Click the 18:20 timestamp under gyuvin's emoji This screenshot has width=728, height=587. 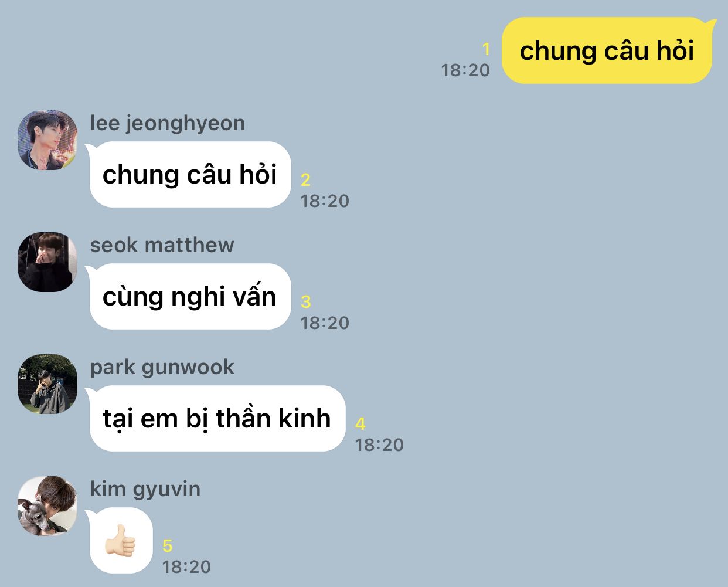click(x=186, y=566)
